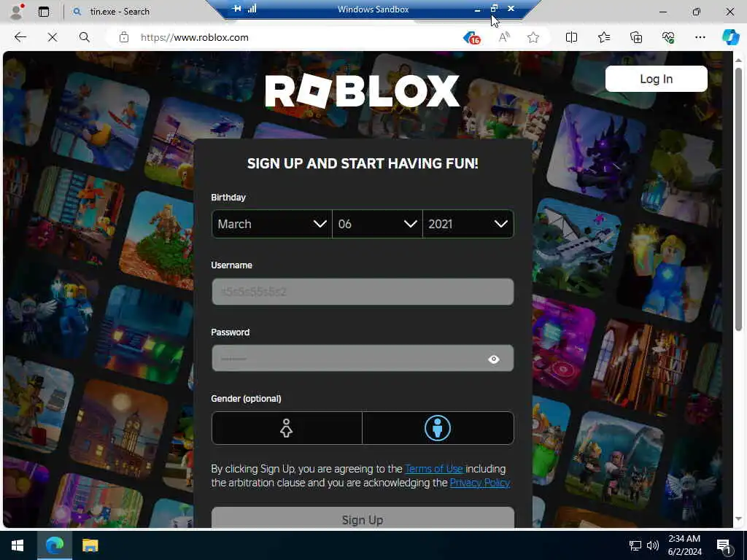Screen dimensions: 747x560
Task: Go back with the browser back arrow
Action: [x=20, y=37]
